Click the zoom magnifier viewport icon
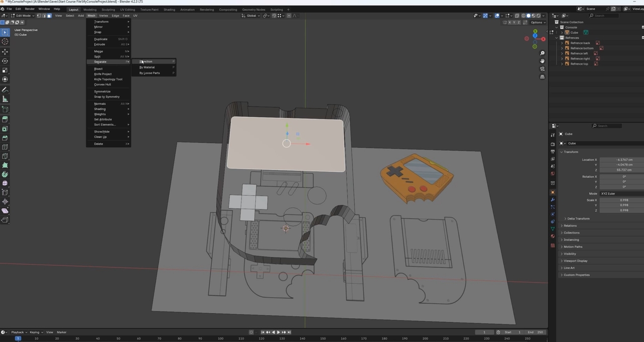 542,53
